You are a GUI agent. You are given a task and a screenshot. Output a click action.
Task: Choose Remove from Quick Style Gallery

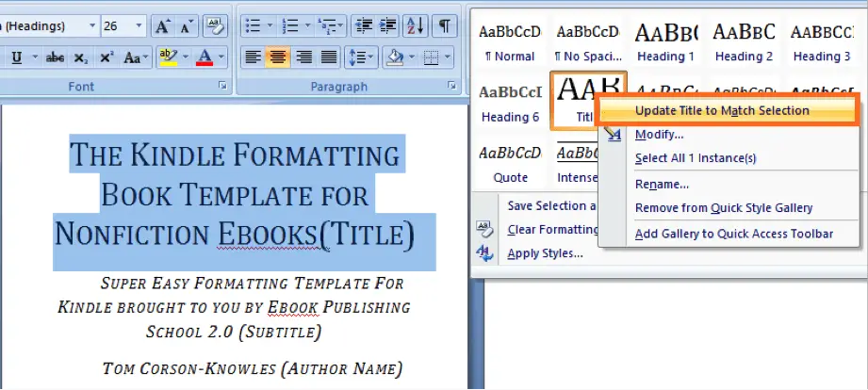724,208
